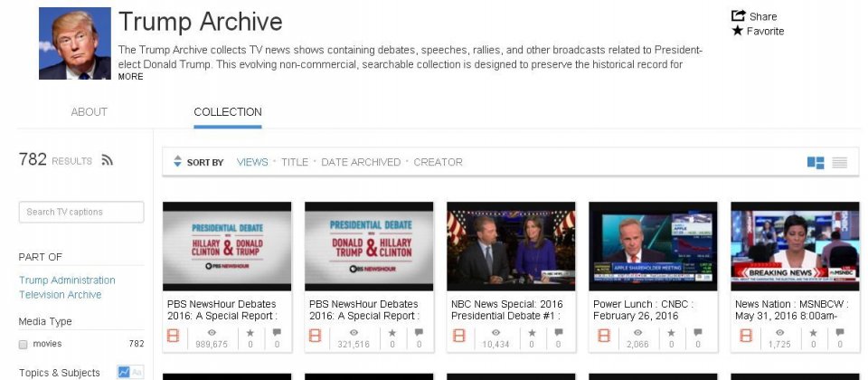Open PBS NewsHour Debates title with 989,675 views
This screenshot has height=380, width=868.
point(222,309)
